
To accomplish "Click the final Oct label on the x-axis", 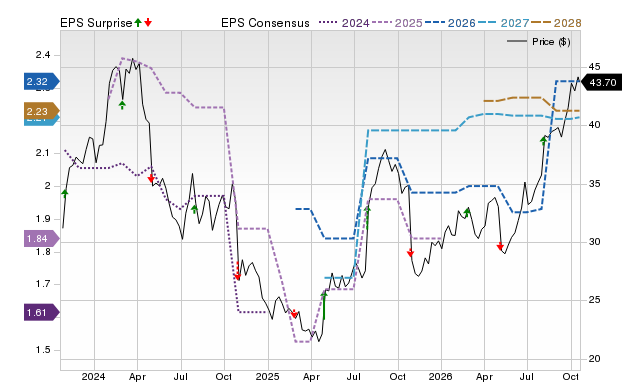I will 570,376.
